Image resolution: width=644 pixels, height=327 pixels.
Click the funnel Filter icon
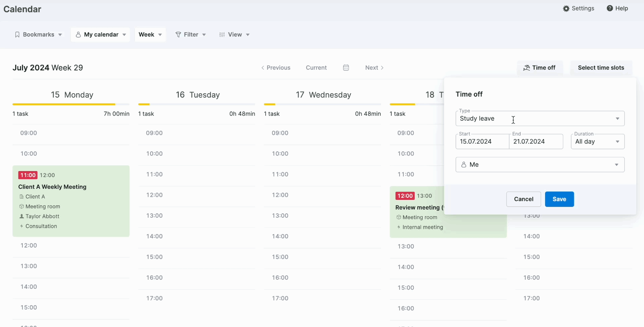click(x=178, y=35)
